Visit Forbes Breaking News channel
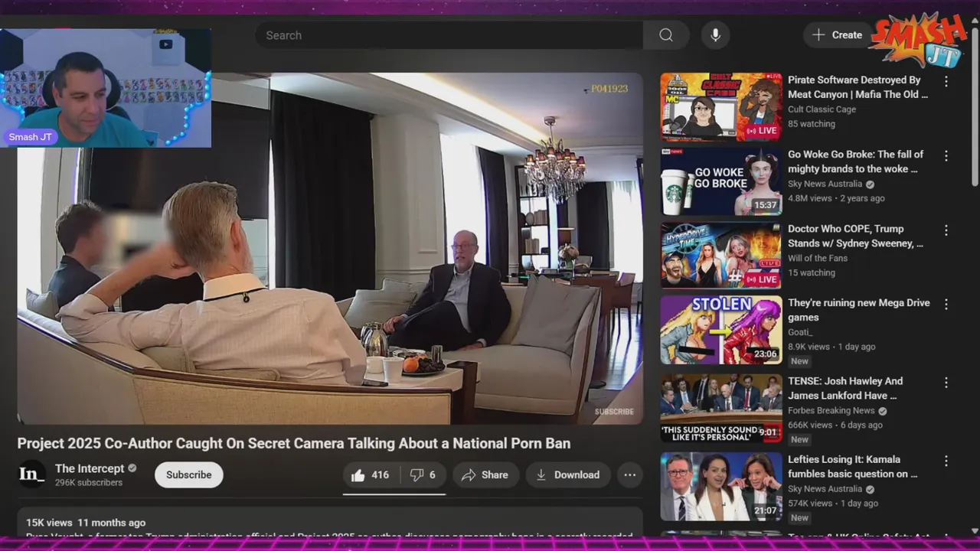This screenshot has width=980, height=551. click(x=831, y=410)
